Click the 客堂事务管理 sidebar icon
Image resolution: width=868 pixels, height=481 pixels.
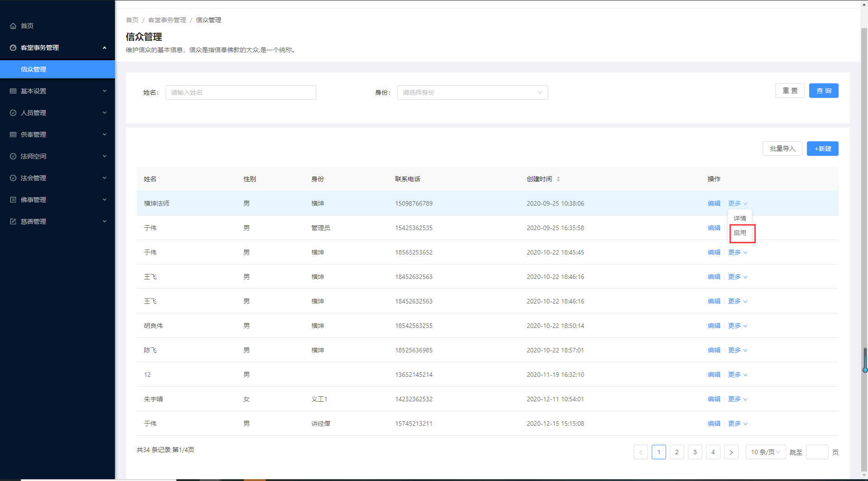click(13, 48)
